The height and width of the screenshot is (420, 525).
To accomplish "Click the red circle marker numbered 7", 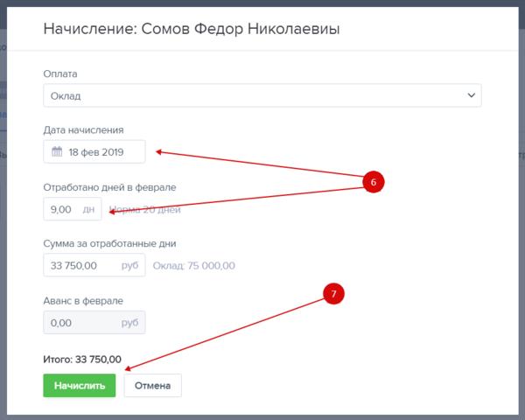I will (x=332, y=295).
